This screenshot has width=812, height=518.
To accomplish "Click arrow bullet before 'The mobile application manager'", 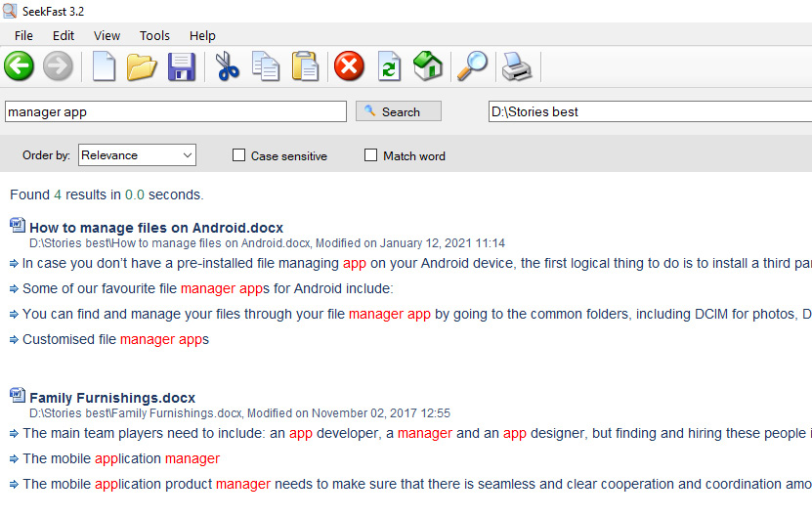I will [x=14, y=459].
